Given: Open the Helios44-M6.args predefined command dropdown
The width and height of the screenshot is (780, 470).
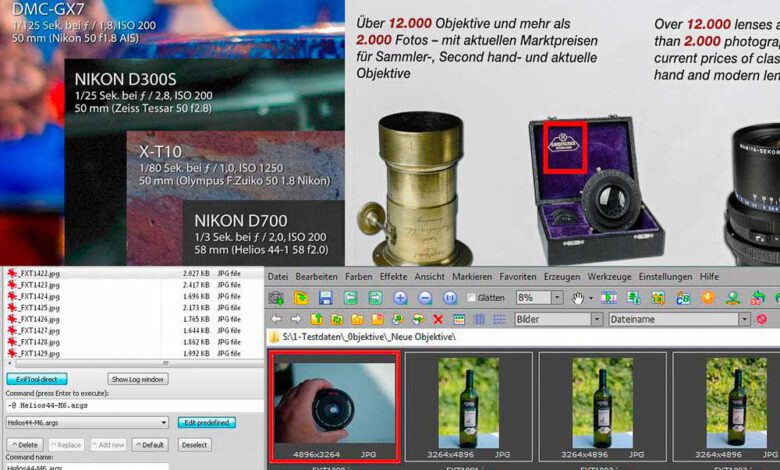Looking at the screenshot, I should click(87, 423).
